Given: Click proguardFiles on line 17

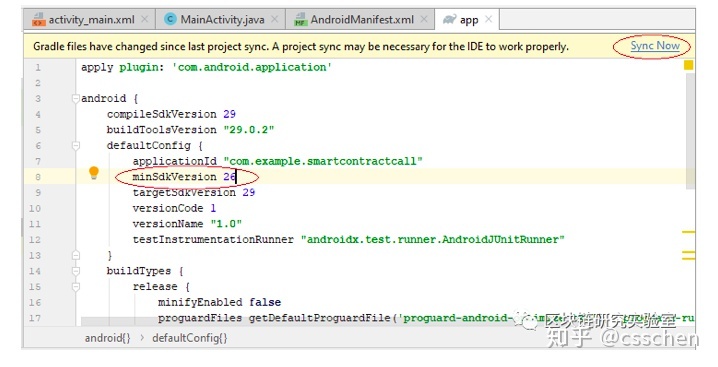Looking at the screenshot, I should tap(200, 318).
